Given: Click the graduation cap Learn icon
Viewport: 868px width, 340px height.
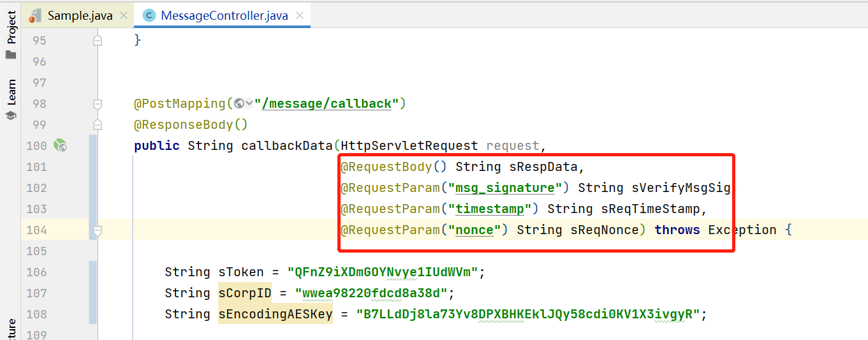Looking at the screenshot, I should 11,115.
